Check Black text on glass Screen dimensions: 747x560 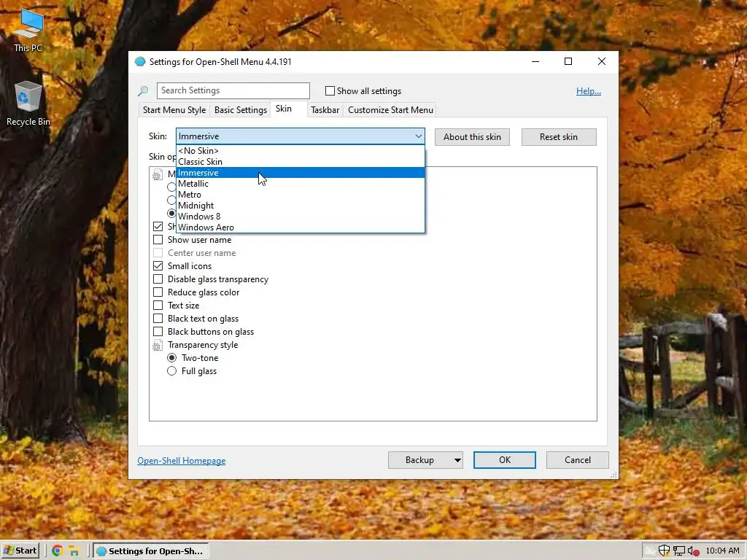point(158,318)
